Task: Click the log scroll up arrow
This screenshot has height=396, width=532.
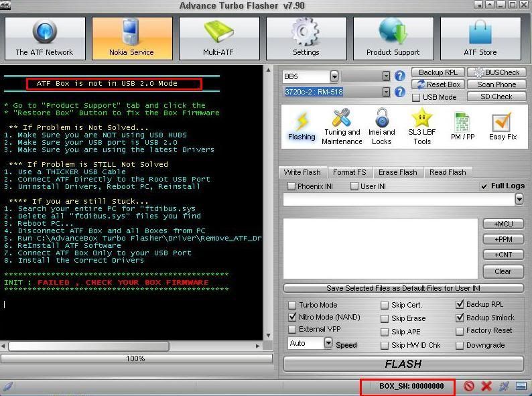Action: (268, 70)
